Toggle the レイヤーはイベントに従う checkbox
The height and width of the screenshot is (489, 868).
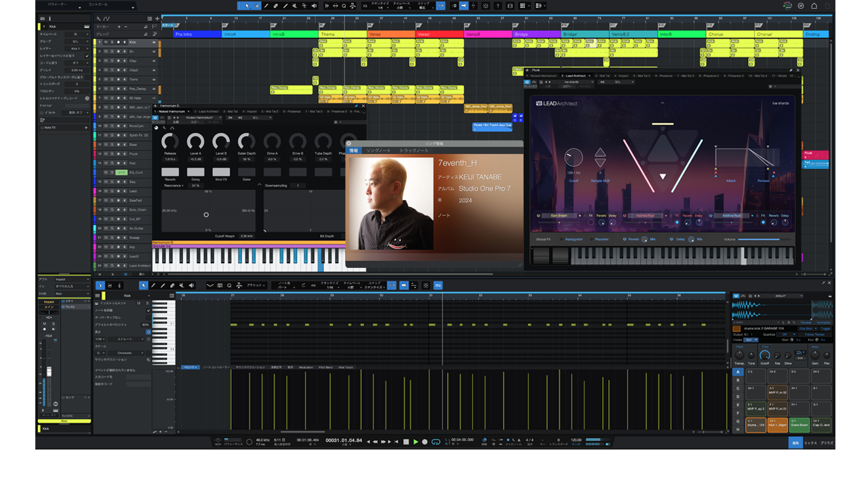[x=86, y=56]
